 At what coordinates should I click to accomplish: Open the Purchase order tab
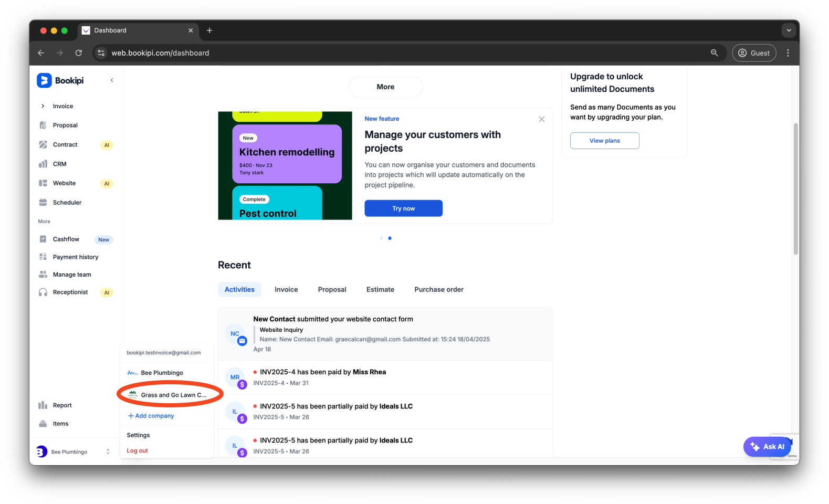coord(439,289)
